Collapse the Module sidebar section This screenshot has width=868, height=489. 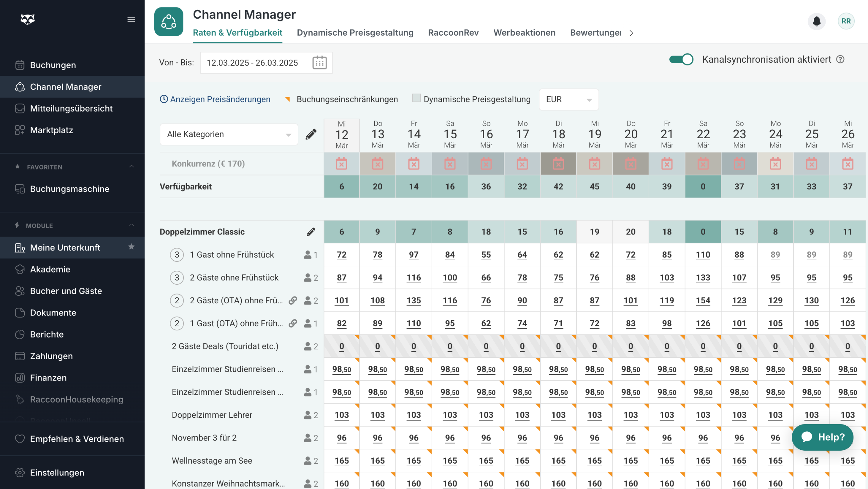131,225
